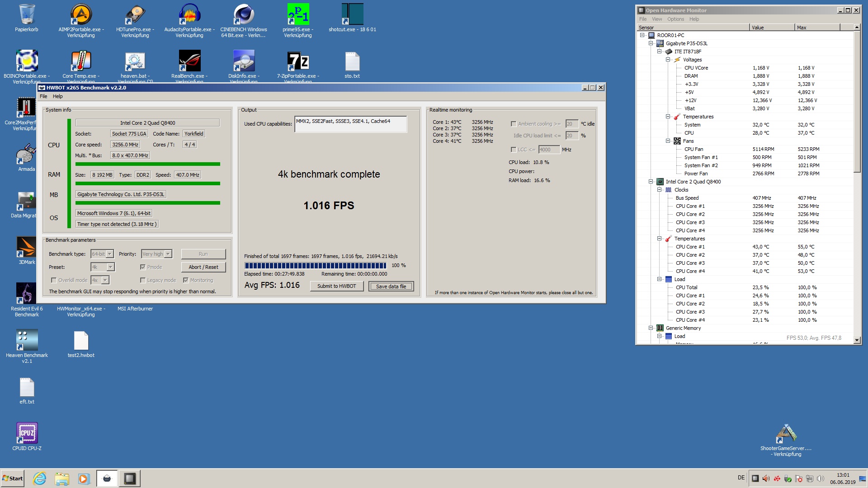Launch Core Temp.exe shortcut icon
868x488 pixels.
coord(81,61)
